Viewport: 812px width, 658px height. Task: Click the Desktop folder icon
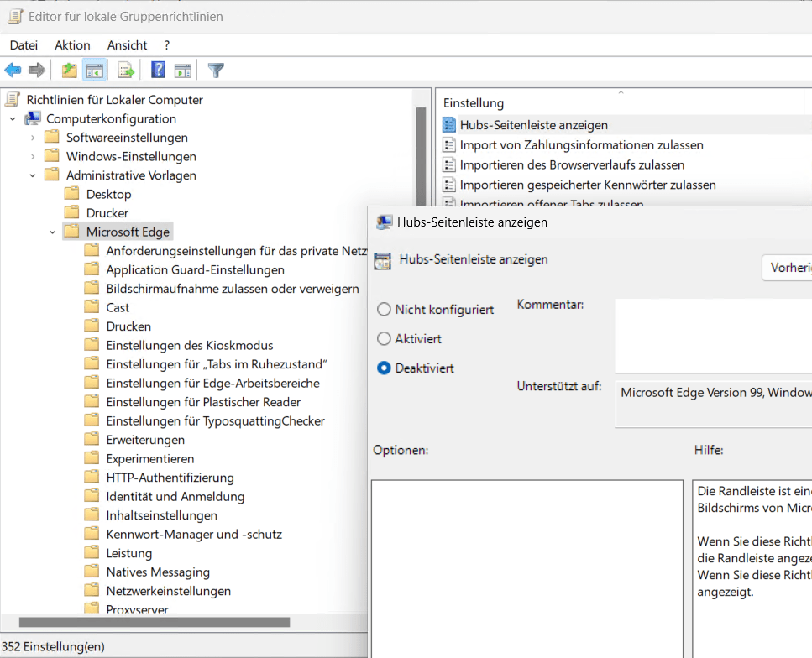(72, 194)
